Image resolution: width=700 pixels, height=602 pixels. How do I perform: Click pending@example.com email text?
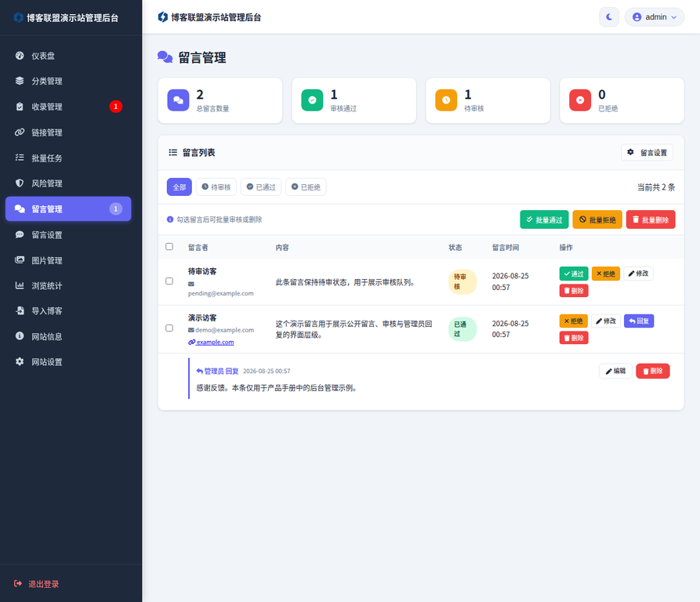click(x=220, y=294)
